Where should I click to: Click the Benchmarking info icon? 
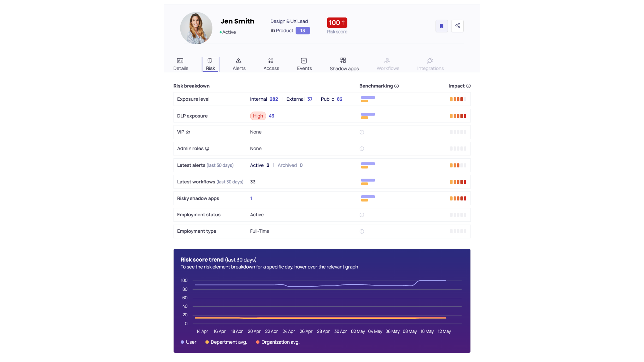396,86
